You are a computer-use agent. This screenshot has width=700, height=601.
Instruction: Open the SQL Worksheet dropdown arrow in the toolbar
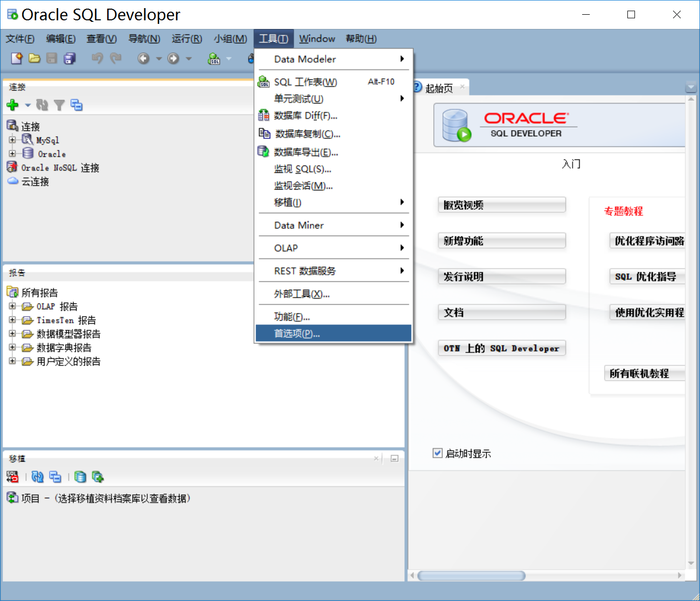click(x=229, y=59)
